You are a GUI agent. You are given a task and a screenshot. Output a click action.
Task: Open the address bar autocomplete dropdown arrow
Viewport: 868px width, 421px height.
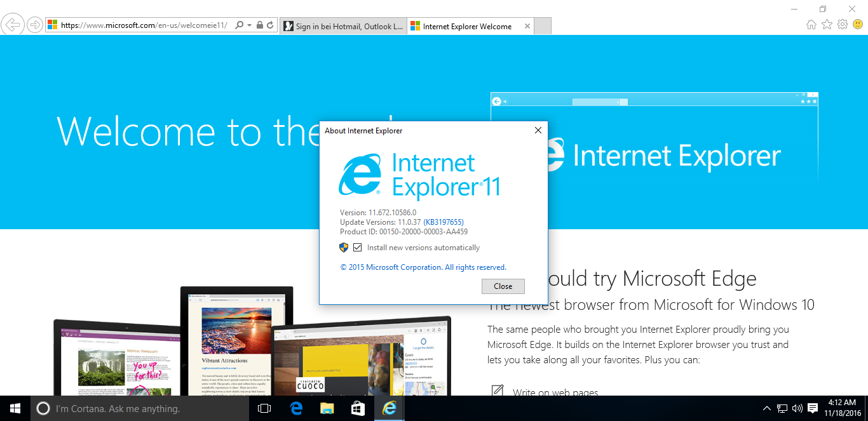point(249,25)
